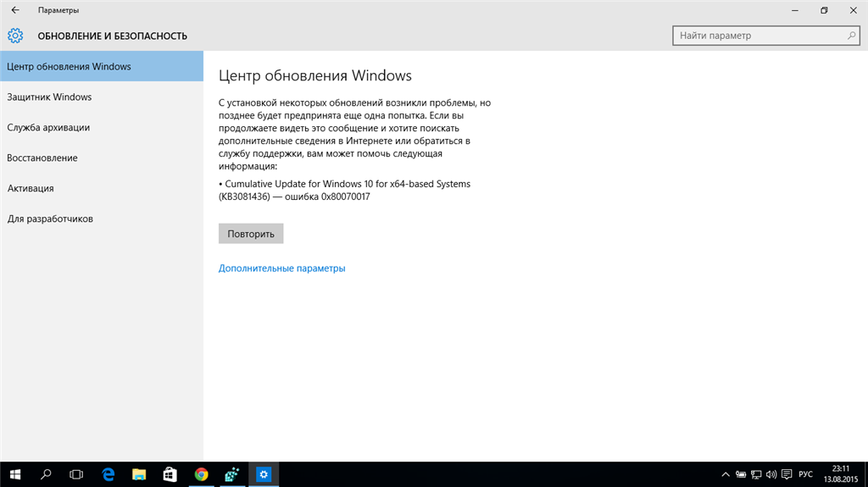The height and width of the screenshot is (487, 868).
Task: Launch Microsoft Edge from the taskbar
Action: click(x=108, y=474)
